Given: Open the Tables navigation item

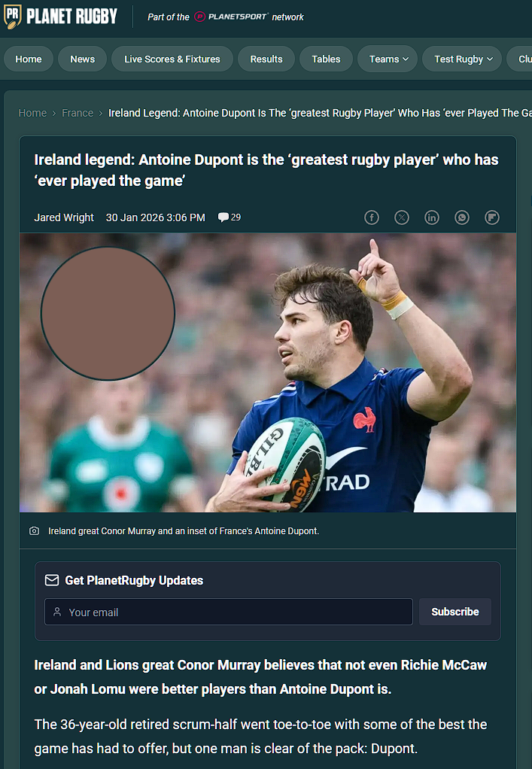Looking at the screenshot, I should coord(326,59).
